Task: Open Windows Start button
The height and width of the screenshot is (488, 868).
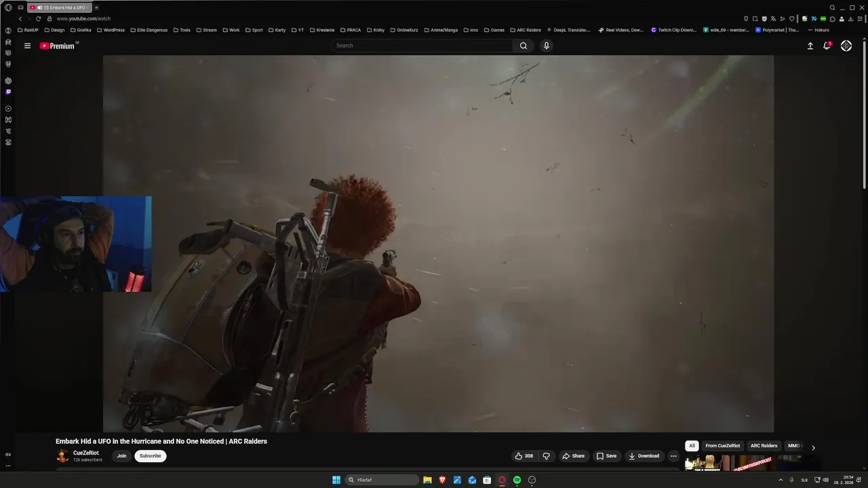Action: [336, 480]
